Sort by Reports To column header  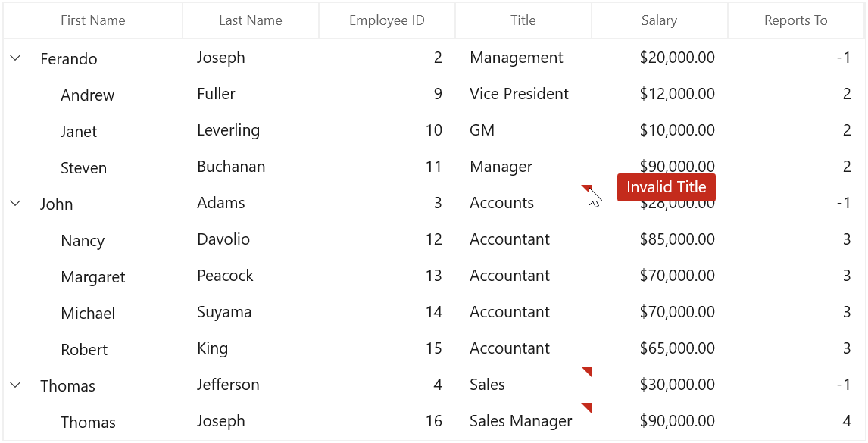click(x=796, y=20)
